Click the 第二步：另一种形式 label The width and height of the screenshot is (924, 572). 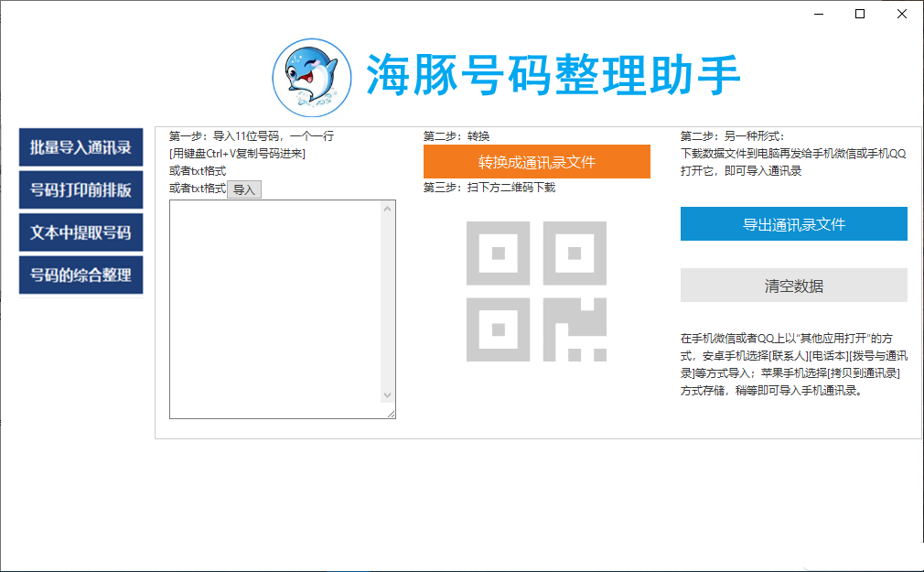point(733,136)
